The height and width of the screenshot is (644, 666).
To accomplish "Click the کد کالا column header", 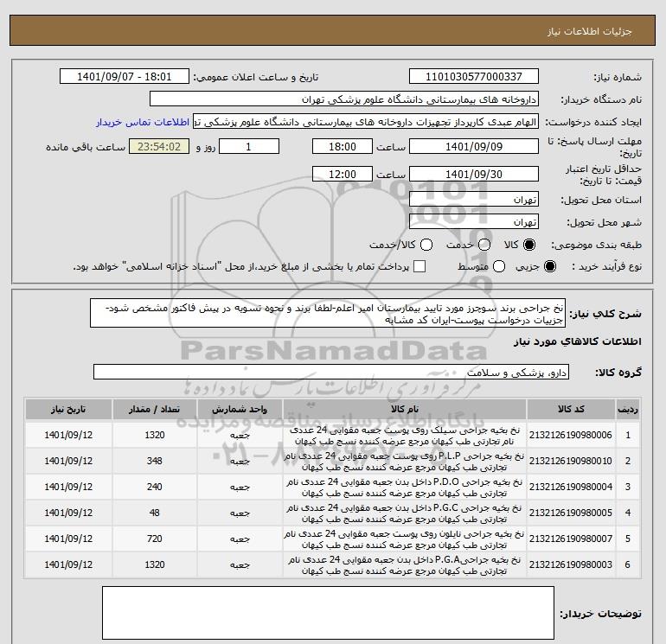I will 571,409.
